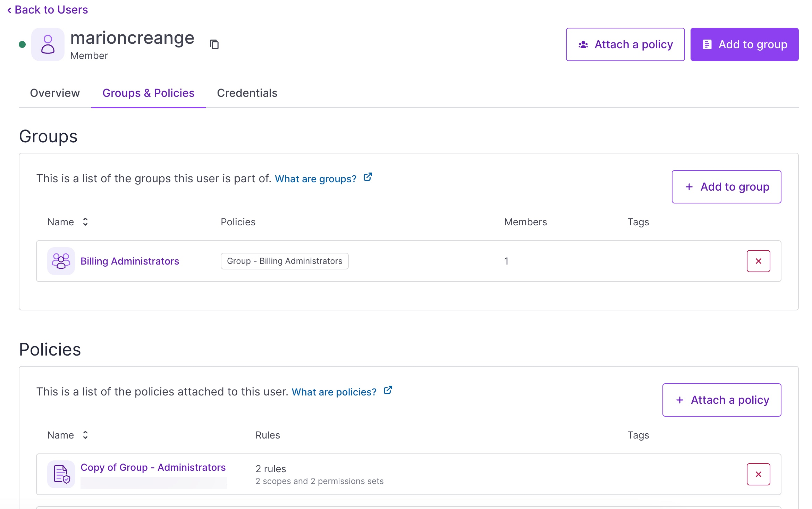Click the Group - Billing Administrators policy tag
The width and height of the screenshot is (812, 509).
(x=285, y=261)
